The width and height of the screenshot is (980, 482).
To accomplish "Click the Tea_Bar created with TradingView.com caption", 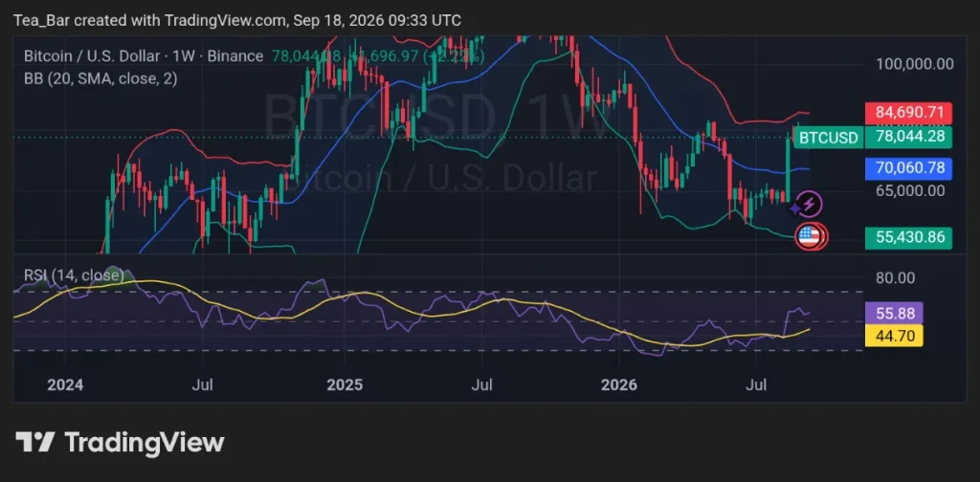I will (237, 20).
